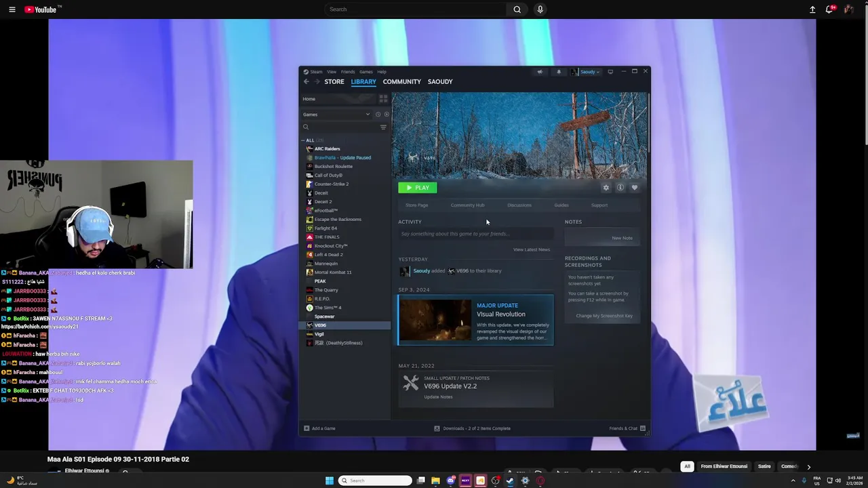This screenshot has height=488, width=868.
Task: Open the View menu in Steam
Action: [x=332, y=72]
